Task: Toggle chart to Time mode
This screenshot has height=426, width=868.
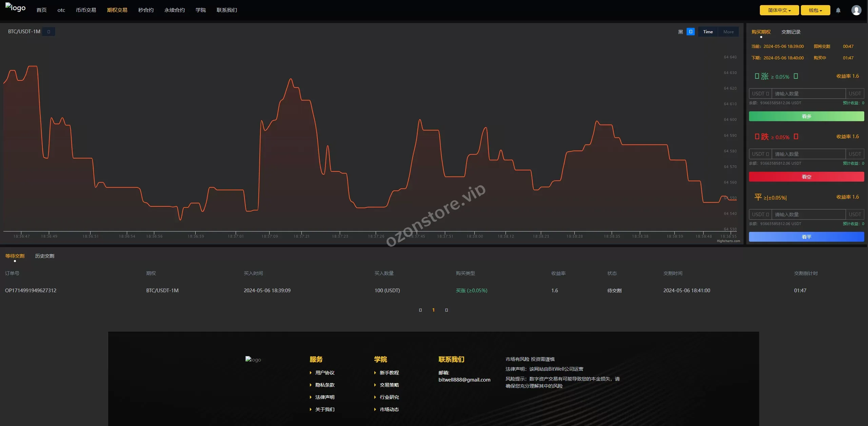Action: [x=708, y=32]
